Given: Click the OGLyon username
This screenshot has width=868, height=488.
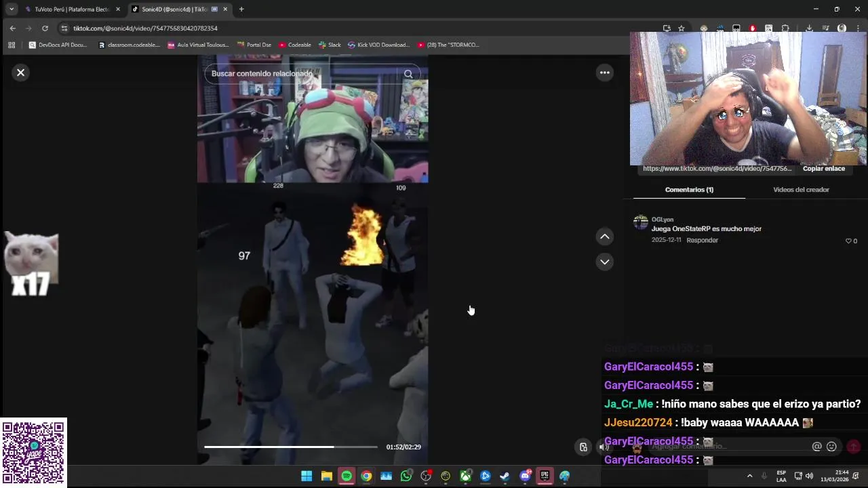Looking at the screenshot, I should point(663,220).
